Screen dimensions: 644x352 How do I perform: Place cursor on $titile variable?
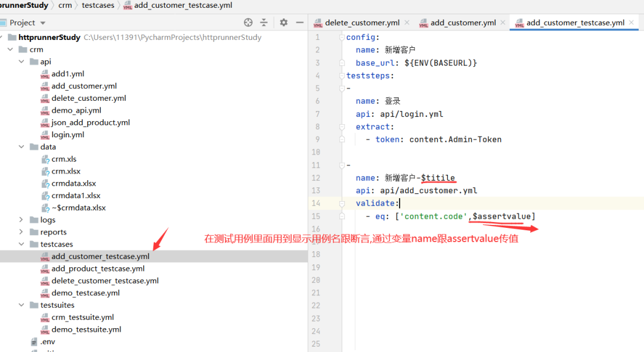[x=438, y=178]
